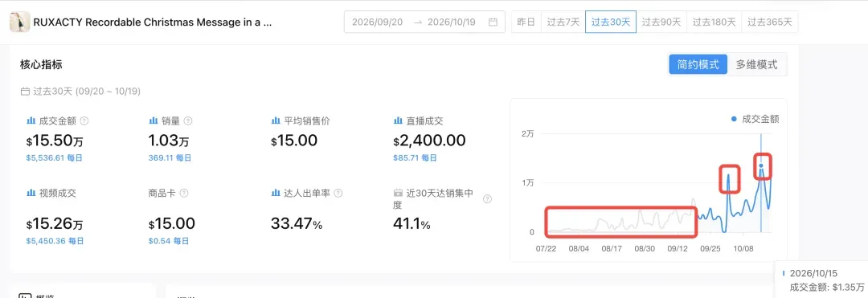Image resolution: width=868 pixels, height=298 pixels.
Task: Select the 过去180天 time range tab
Action: [714, 22]
